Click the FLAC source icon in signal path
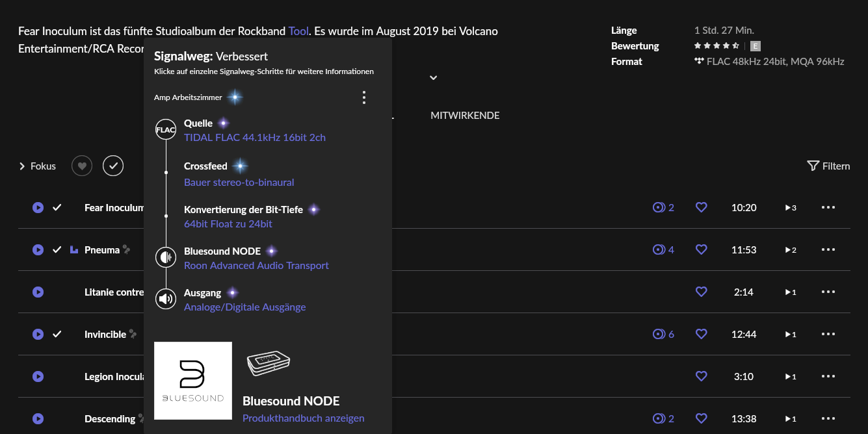 point(166,130)
